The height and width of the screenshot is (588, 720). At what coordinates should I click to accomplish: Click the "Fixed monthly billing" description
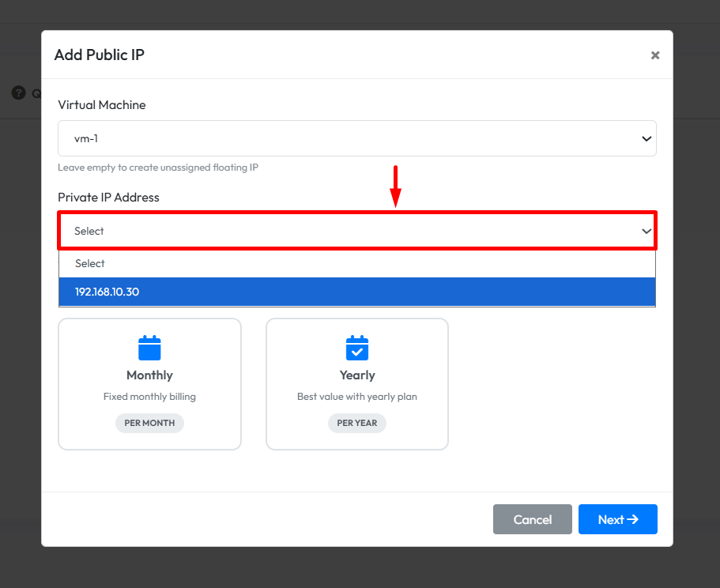click(x=149, y=397)
